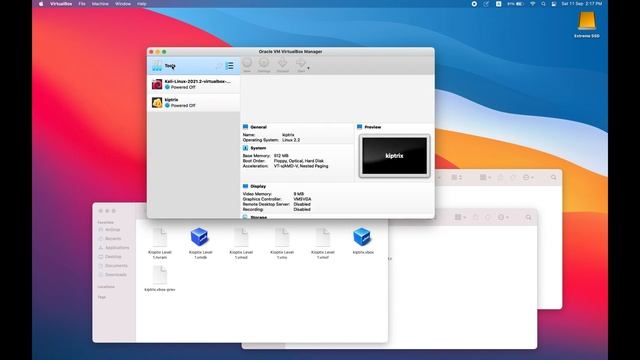Screen dimensions: 640x360
Task: Select the kioptrix virtual machine
Action: tap(193, 102)
